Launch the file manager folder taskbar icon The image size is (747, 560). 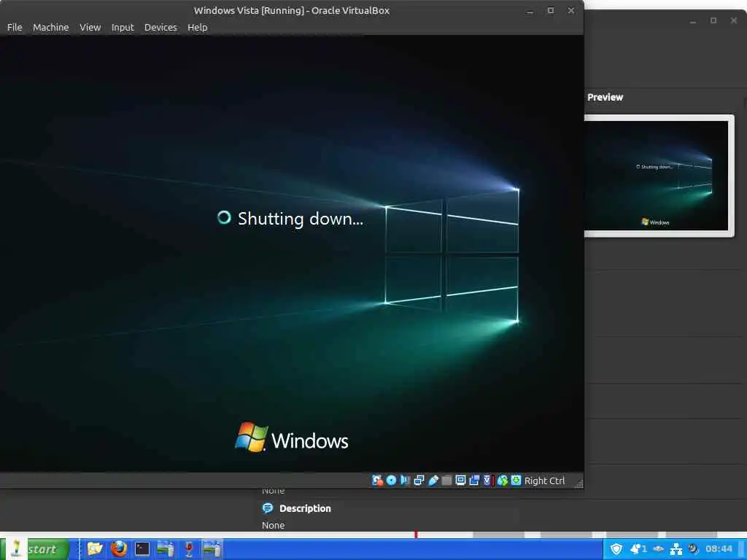[x=95, y=549]
